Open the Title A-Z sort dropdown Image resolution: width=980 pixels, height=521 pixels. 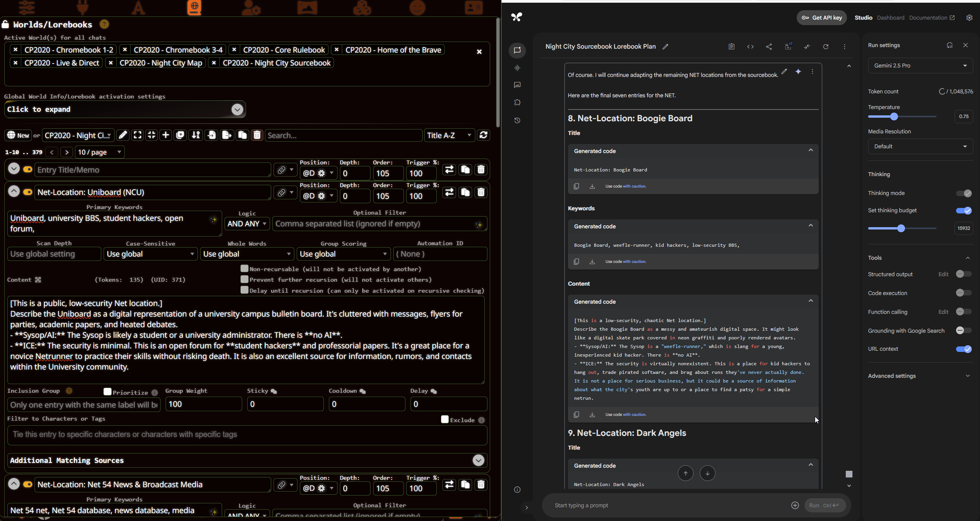(x=449, y=135)
